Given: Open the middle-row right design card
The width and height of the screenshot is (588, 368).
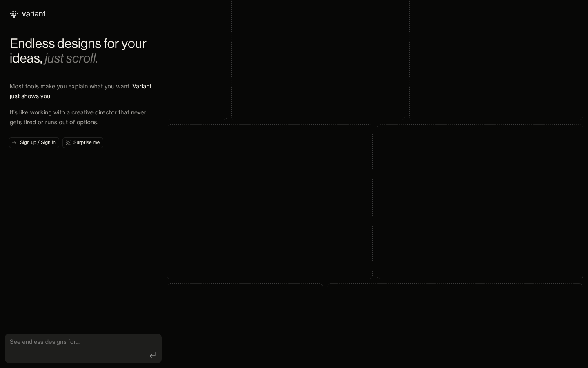Looking at the screenshot, I should [x=480, y=202].
